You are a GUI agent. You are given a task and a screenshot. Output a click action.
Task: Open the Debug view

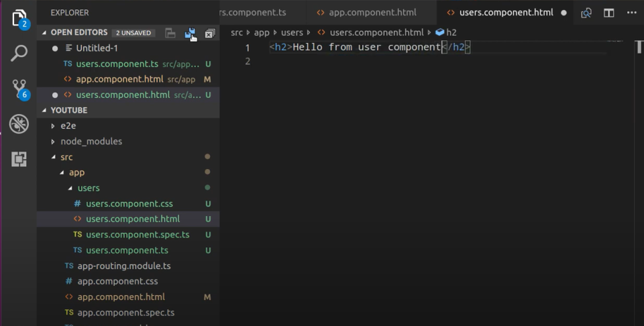click(x=19, y=124)
